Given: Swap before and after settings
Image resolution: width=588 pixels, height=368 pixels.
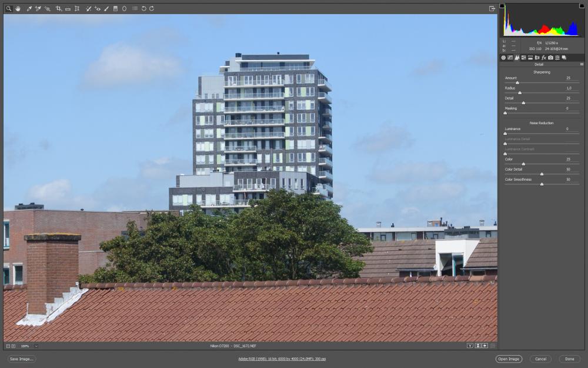Looking at the screenshot, I should (x=477, y=346).
